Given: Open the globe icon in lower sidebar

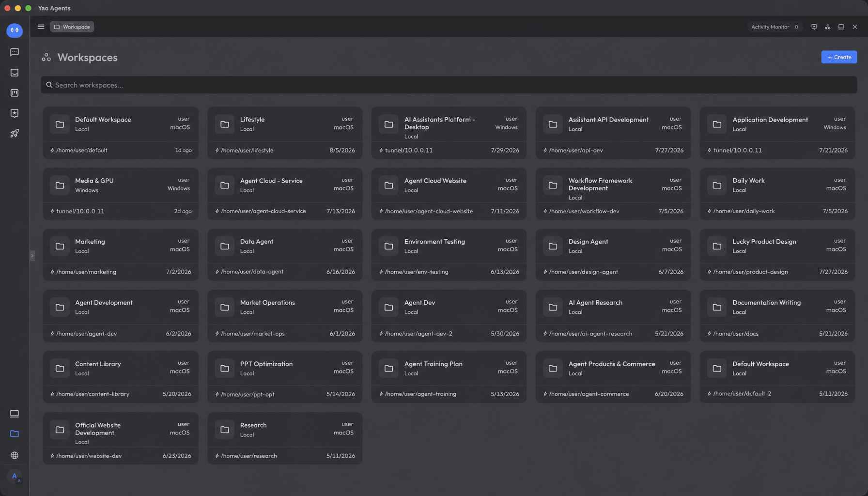Looking at the screenshot, I should pyautogui.click(x=15, y=455).
